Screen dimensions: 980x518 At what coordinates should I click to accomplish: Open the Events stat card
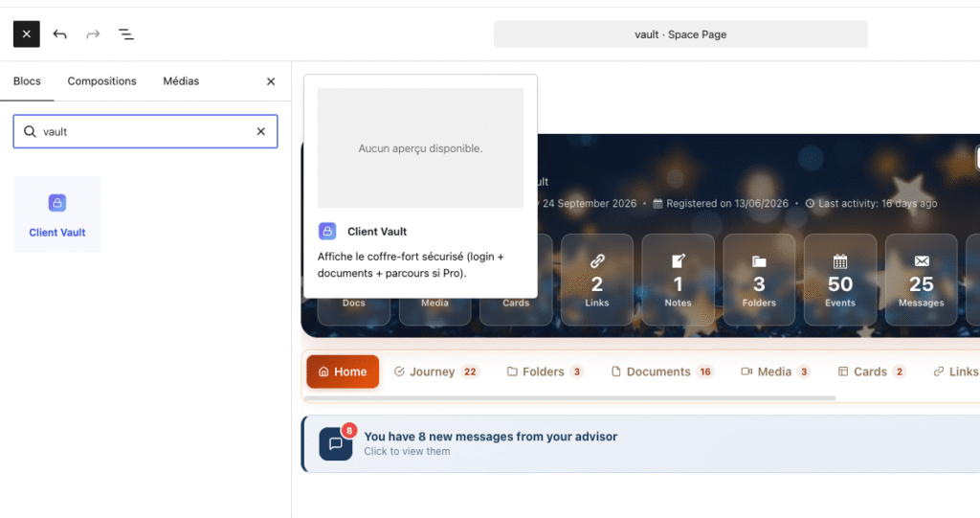(x=840, y=280)
